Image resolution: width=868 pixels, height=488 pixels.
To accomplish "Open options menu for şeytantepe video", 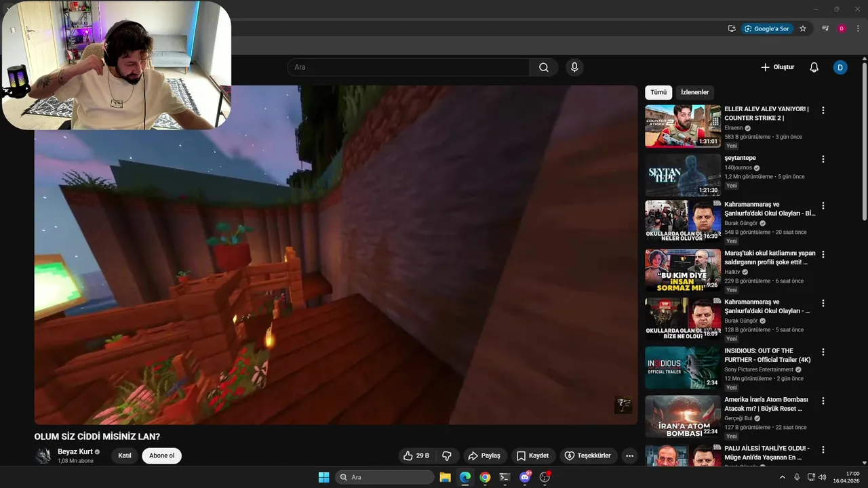I will (823, 159).
